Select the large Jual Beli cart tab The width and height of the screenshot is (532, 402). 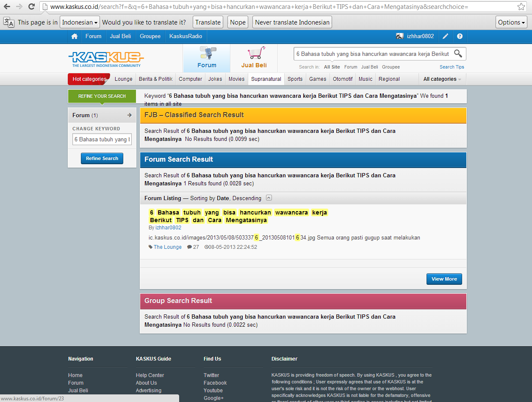[x=254, y=58]
